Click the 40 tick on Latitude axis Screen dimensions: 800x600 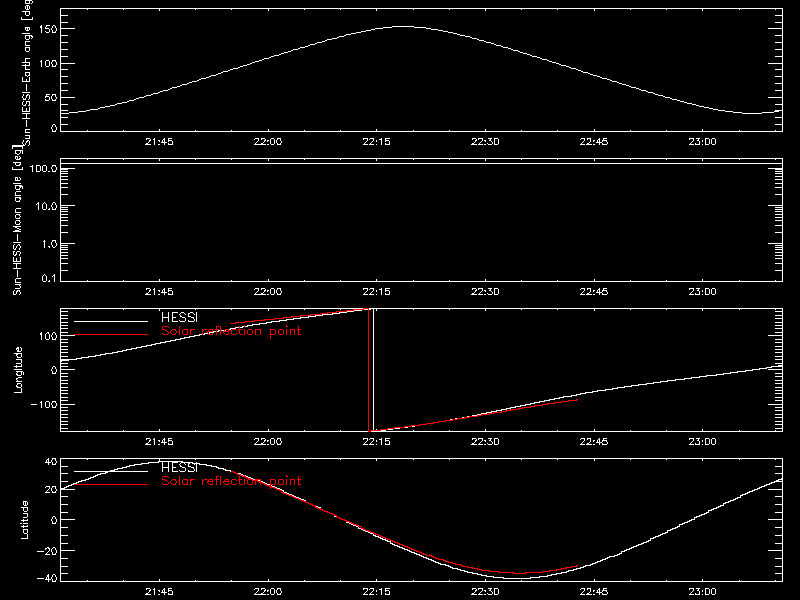51,462
